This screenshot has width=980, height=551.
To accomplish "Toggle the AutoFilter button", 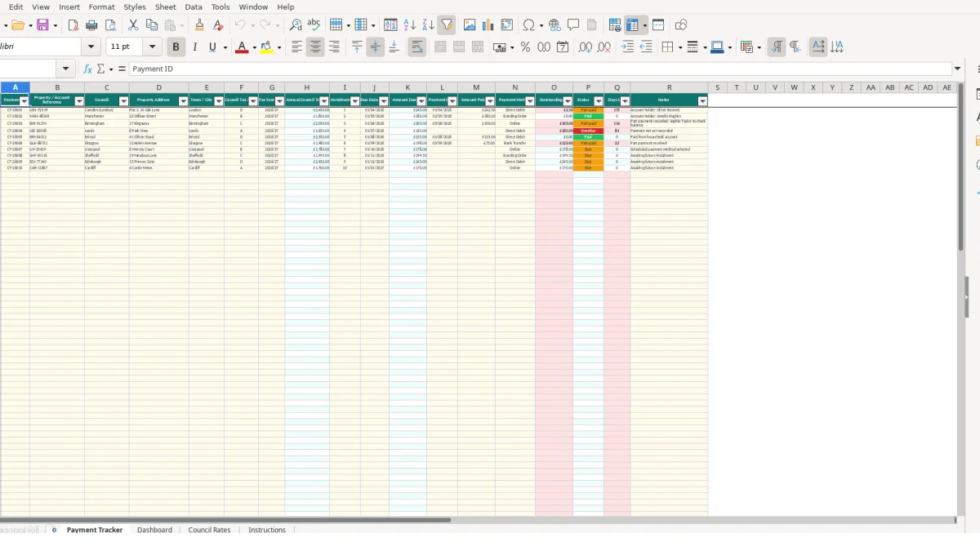I will [x=447, y=25].
